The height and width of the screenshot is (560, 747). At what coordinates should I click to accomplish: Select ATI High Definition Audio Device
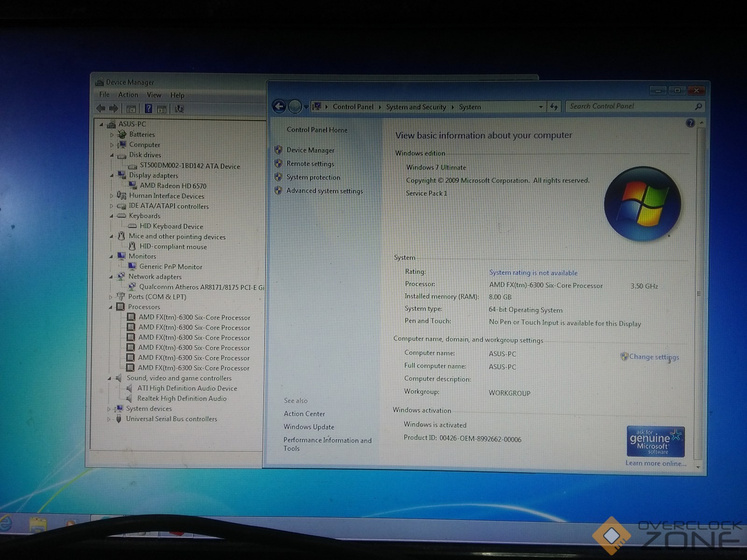click(x=187, y=388)
